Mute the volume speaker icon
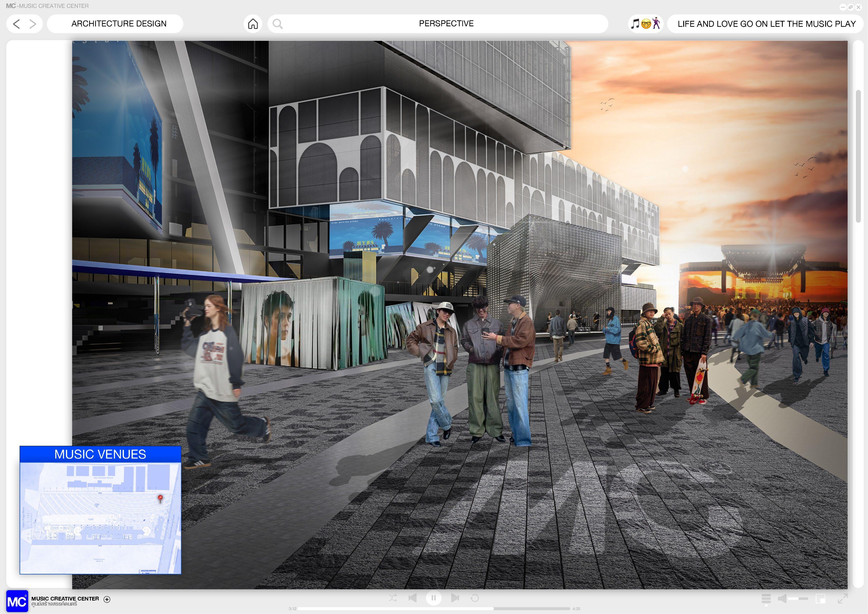Screen dimensions: 868x614 point(782,598)
